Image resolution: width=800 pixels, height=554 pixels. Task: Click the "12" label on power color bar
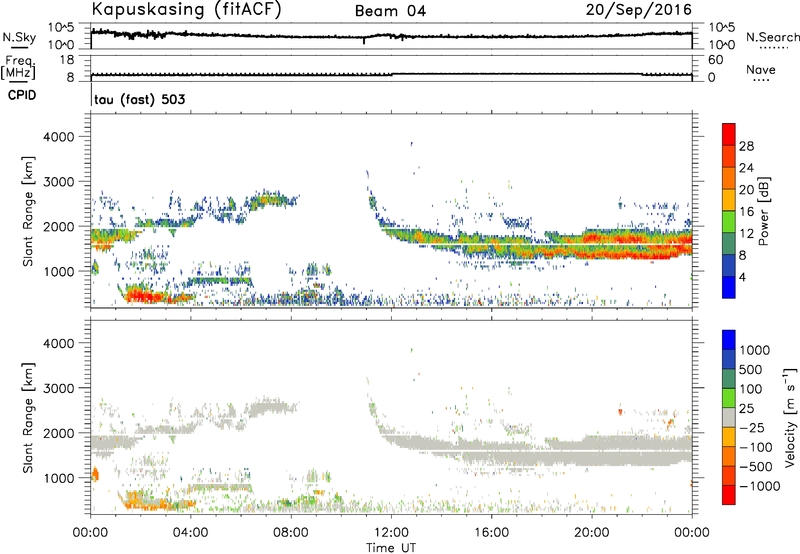746,234
